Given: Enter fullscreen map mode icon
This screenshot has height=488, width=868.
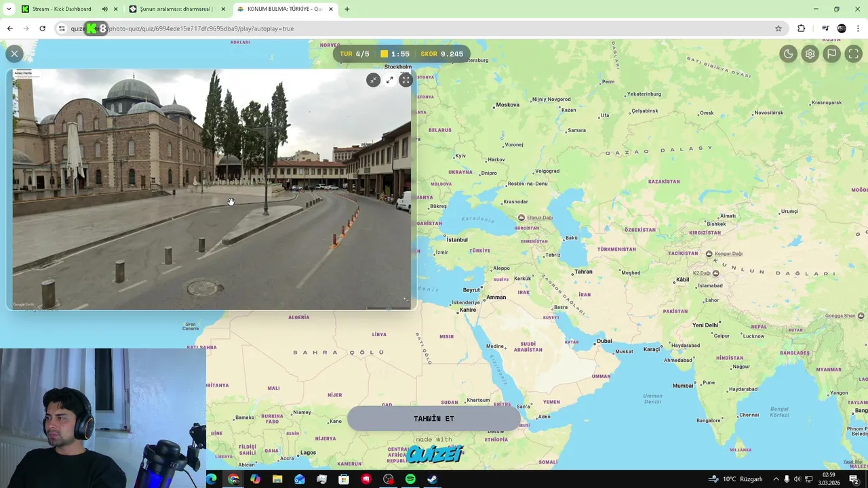Looking at the screenshot, I should coord(853,54).
